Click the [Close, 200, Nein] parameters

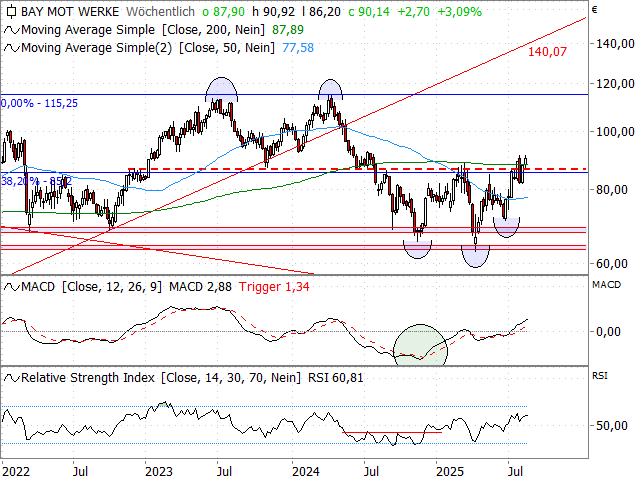coord(213,30)
